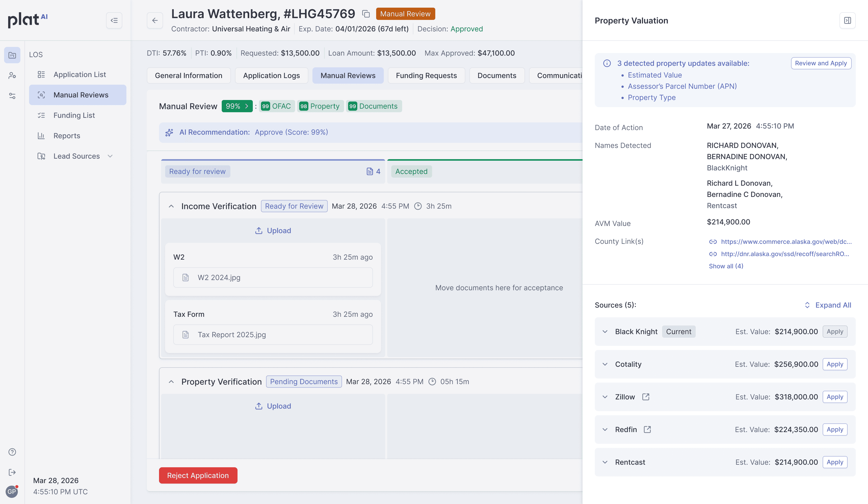
Task: Open Funding List in sidebar
Action: pyautogui.click(x=77, y=115)
